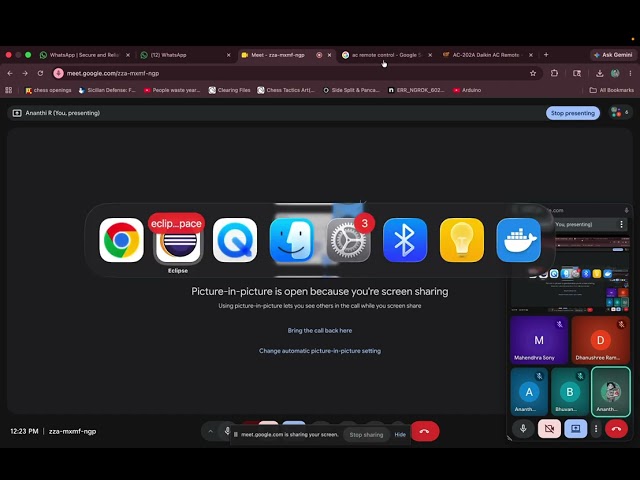Viewport: 640px width, 480px height.
Task: End the call with main red hang-up button
Action: [x=425, y=431]
